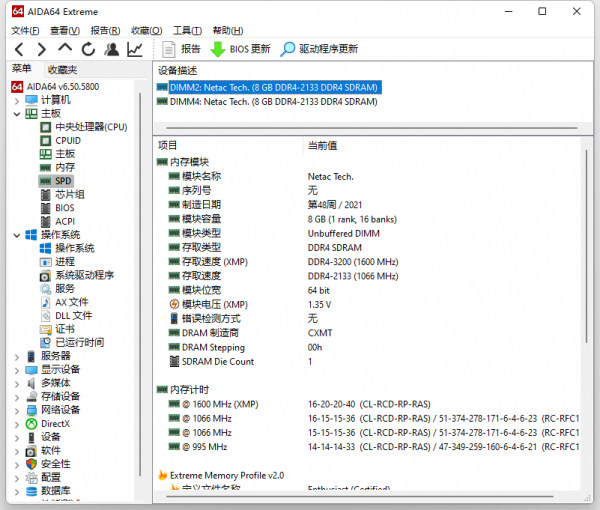The width and height of the screenshot is (600, 510).
Task: Select the CPUID item in tree
Action: pos(68,141)
